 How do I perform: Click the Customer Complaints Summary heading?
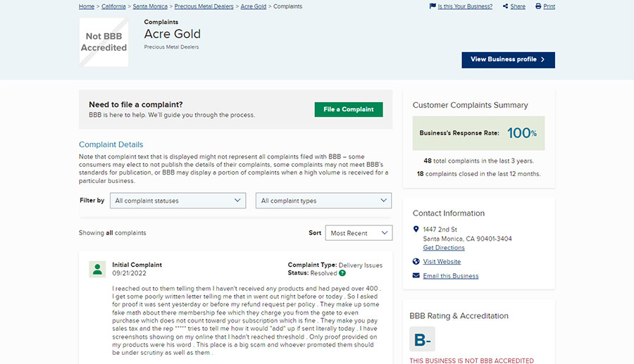click(x=471, y=105)
